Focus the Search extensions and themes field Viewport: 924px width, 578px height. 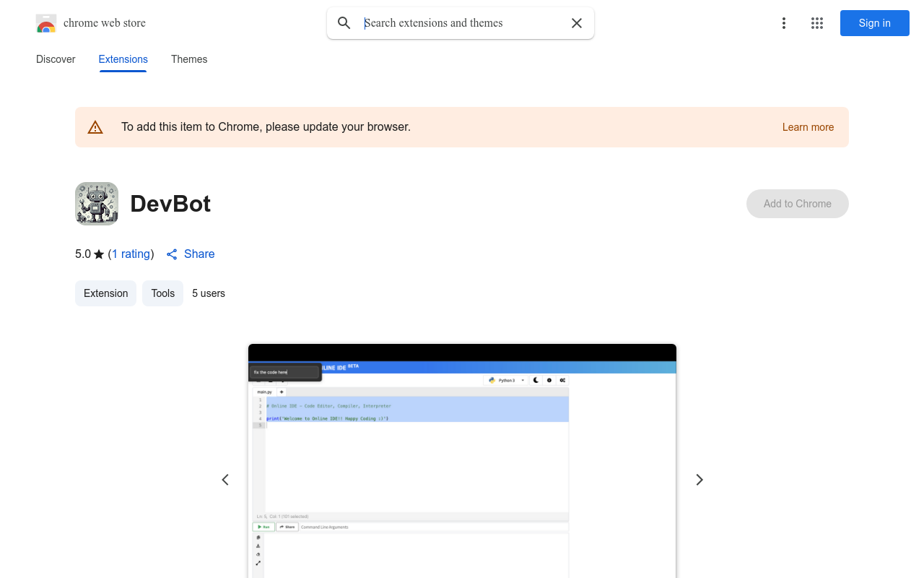(x=461, y=23)
